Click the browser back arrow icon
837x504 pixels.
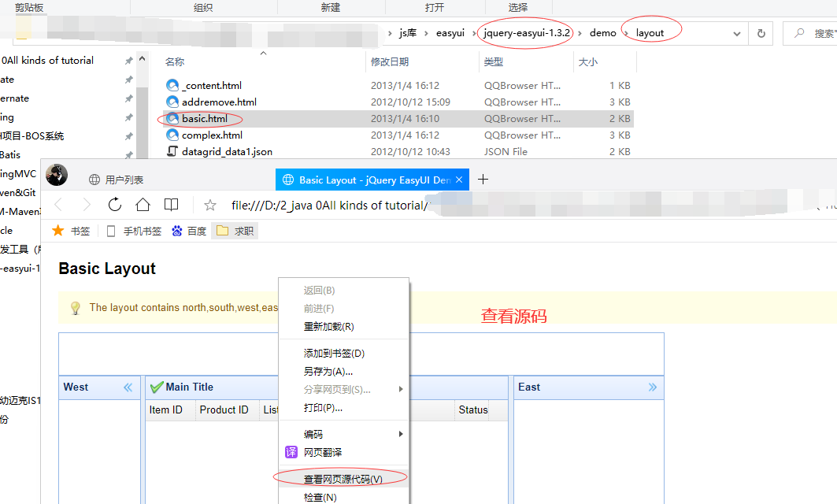(59, 205)
